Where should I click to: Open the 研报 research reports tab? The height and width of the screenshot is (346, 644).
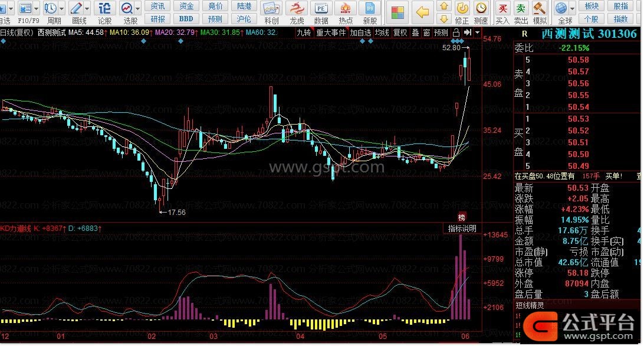[x=157, y=19]
